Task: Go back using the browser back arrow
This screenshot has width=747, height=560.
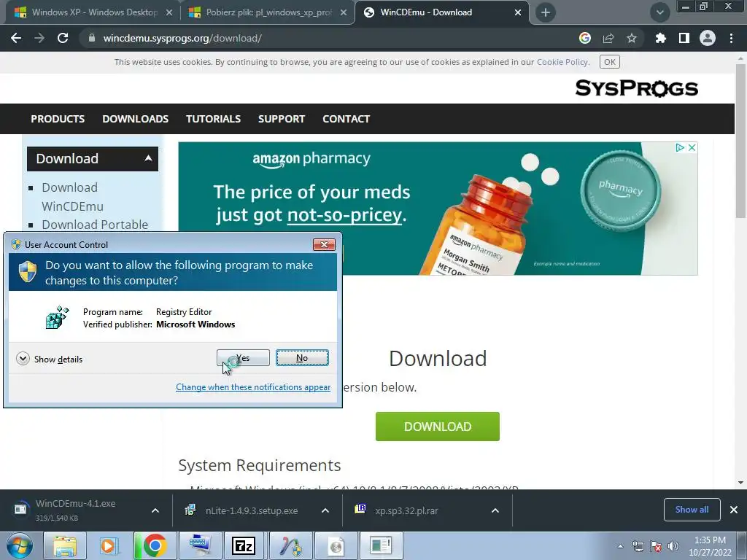Action: coord(16,38)
